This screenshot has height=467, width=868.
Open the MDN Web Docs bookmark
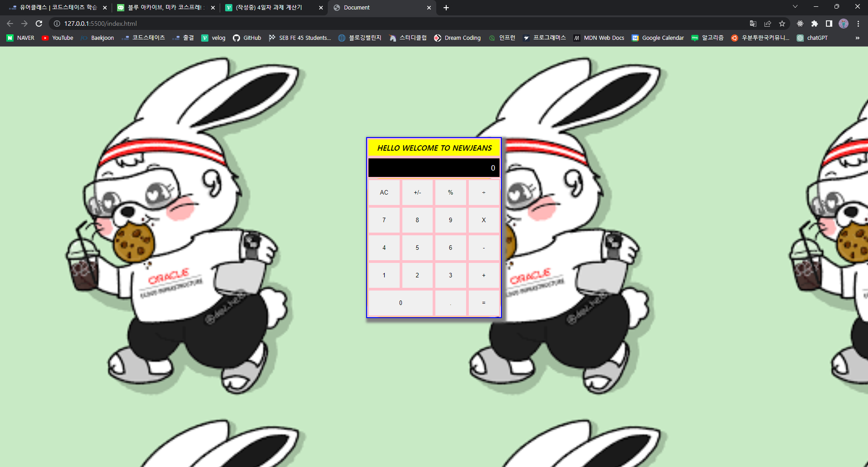click(x=599, y=38)
